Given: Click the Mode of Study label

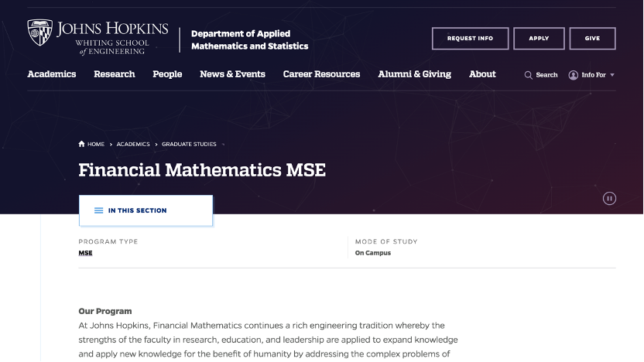Looking at the screenshot, I should (x=386, y=242).
